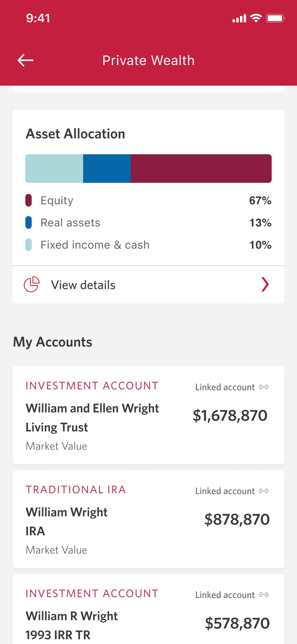Click link icon on 1993 IRR TR account
Image resolution: width=297 pixels, height=644 pixels.
264,595
